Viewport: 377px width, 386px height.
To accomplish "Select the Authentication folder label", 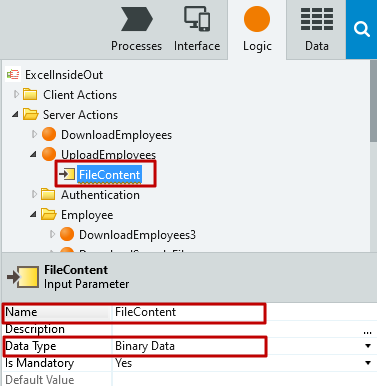I will tap(100, 195).
